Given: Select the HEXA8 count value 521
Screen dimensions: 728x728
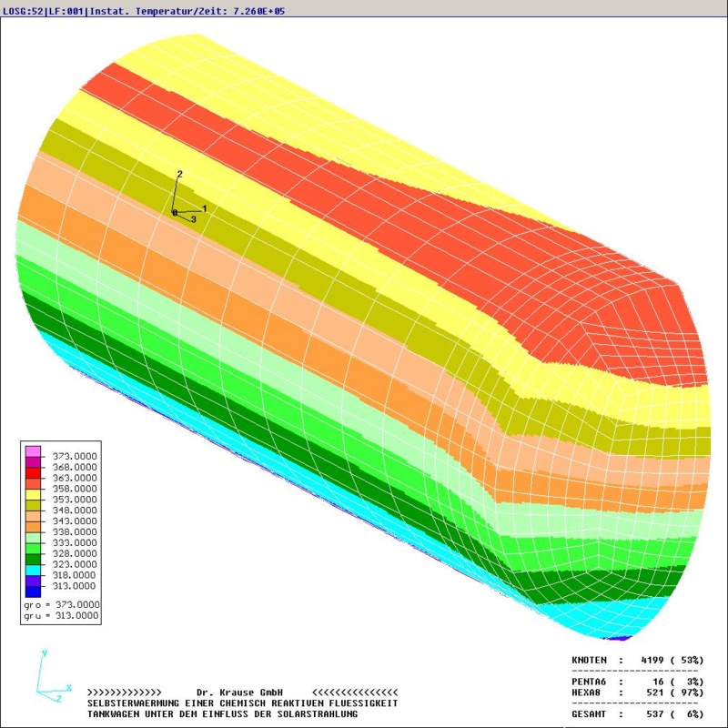Looking at the screenshot, I should [x=655, y=693].
